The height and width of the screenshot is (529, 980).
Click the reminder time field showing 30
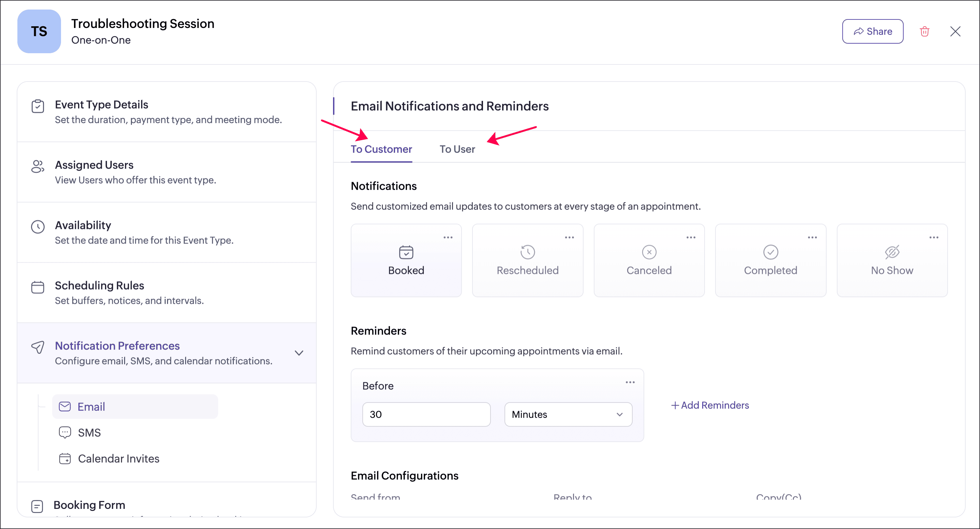(426, 414)
